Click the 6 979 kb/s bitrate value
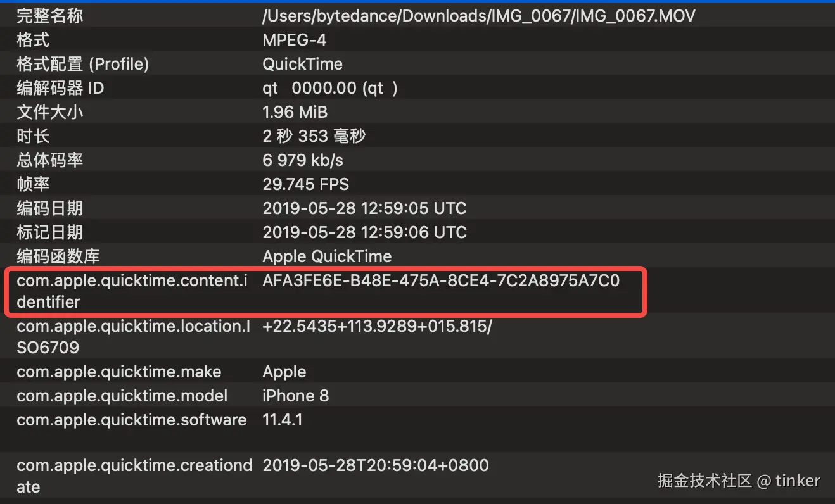The width and height of the screenshot is (835, 504). click(303, 160)
